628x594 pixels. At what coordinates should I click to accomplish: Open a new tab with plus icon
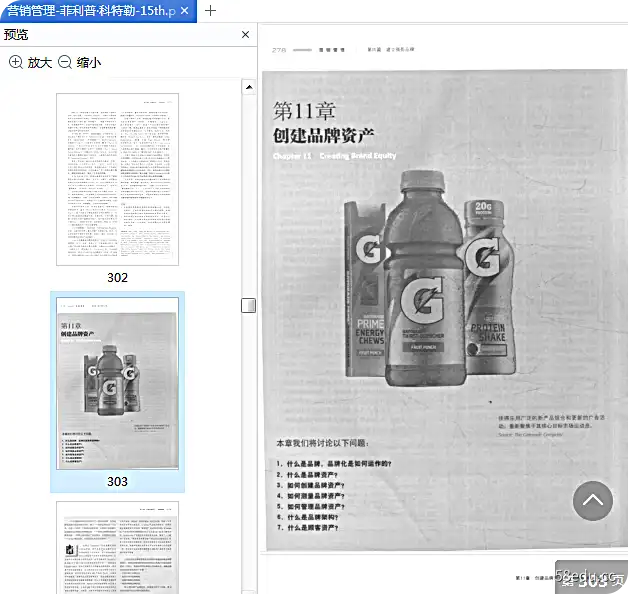pos(210,11)
